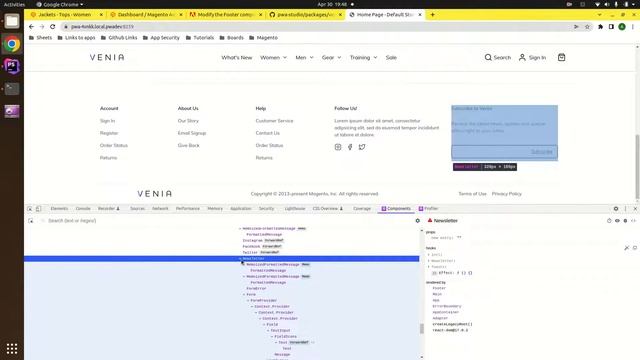Screen dimensions: 640x360
Task: Collapse the Newsletter tree node
Action: coord(240,259)
